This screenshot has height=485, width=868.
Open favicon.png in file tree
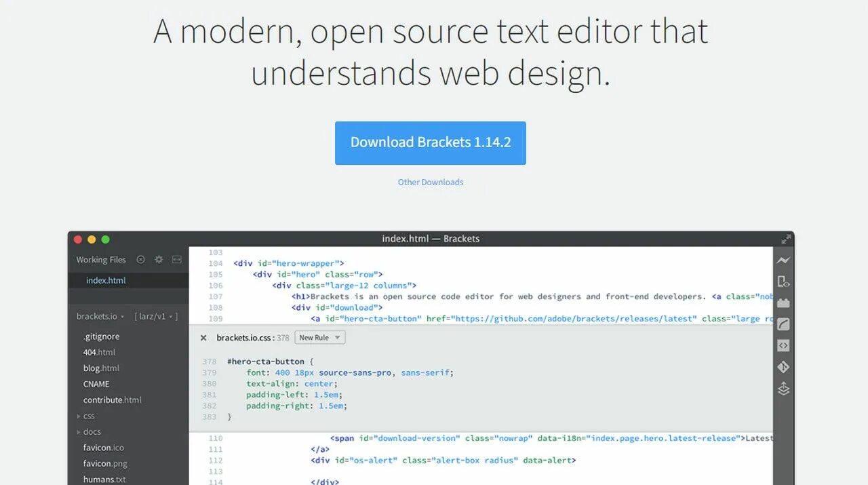[105, 463]
